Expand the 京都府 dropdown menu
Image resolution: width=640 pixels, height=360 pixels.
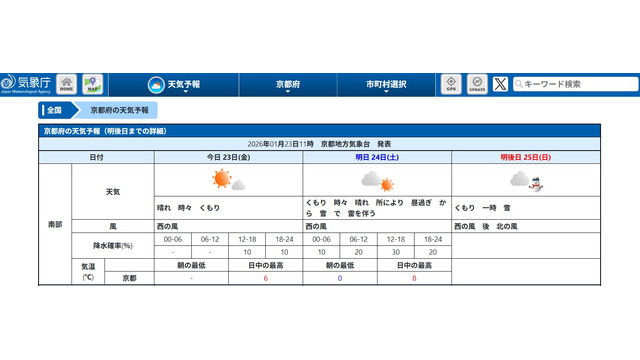(x=288, y=85)
